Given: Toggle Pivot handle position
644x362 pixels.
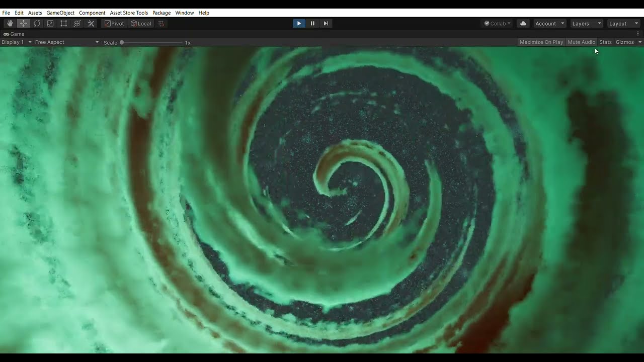Looking at the screenshot, I should (x=114, y=24).
